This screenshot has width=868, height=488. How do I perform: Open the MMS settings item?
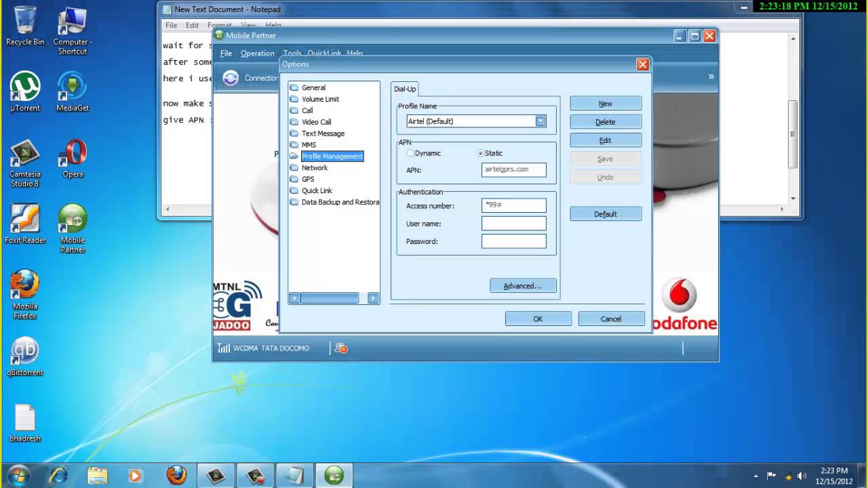309,145
